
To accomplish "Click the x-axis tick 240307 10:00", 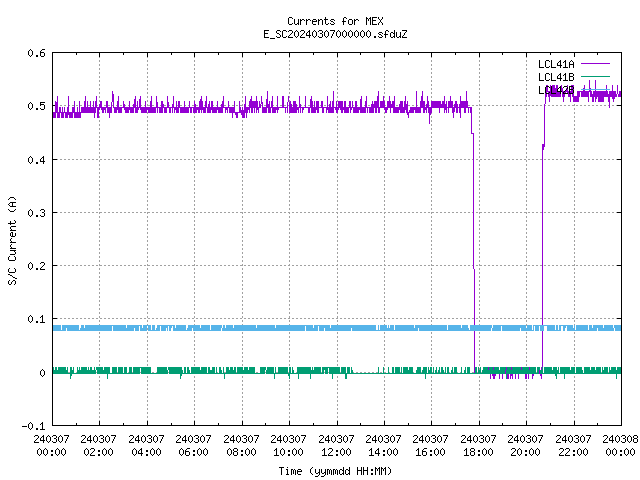I will pos(288,445).
